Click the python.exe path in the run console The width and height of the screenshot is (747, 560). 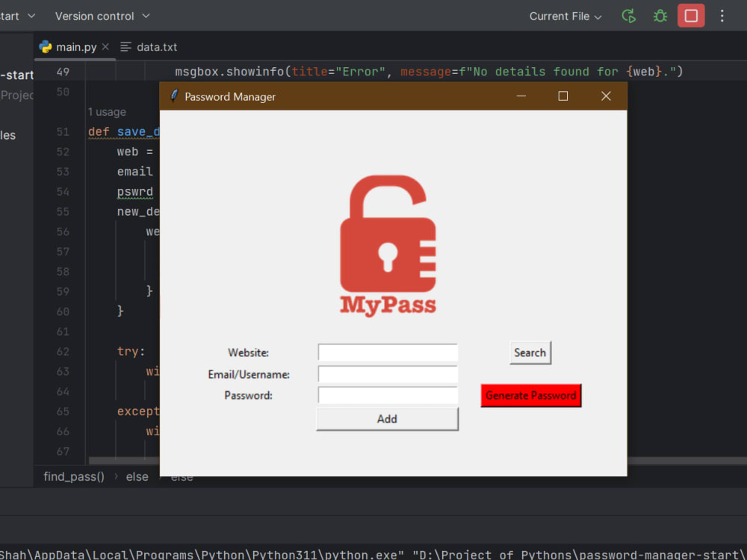202,555
